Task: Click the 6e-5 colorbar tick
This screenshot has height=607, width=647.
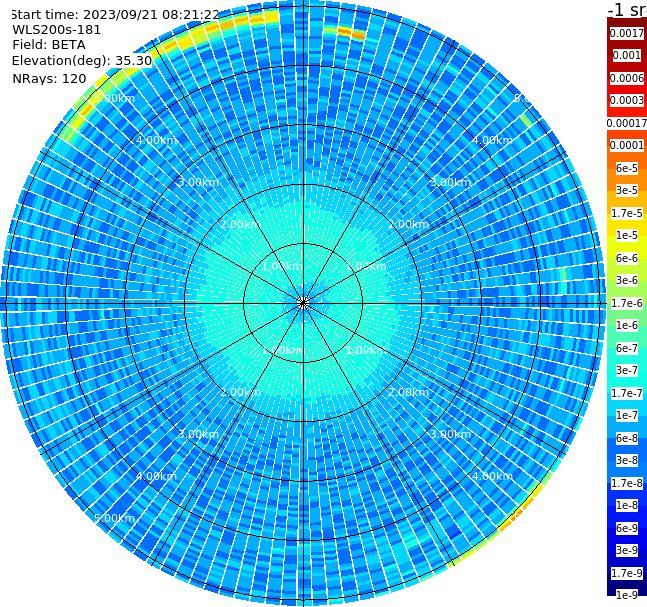Action: [626, 168]
